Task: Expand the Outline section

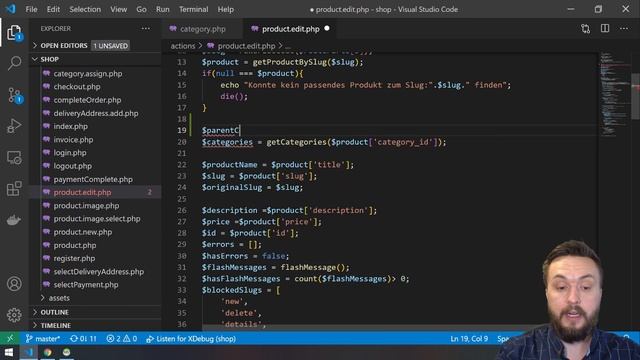Action: (95, 312)
